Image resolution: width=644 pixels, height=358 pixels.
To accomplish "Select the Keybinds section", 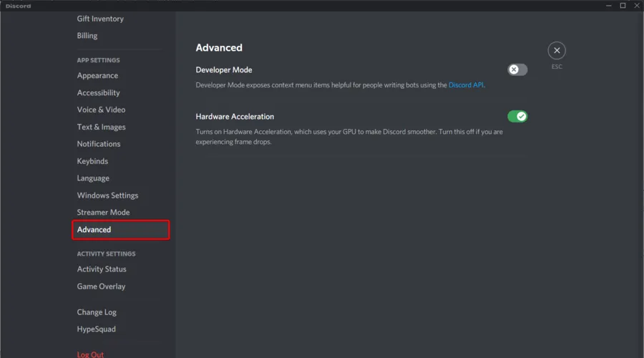I will [92, 161].
